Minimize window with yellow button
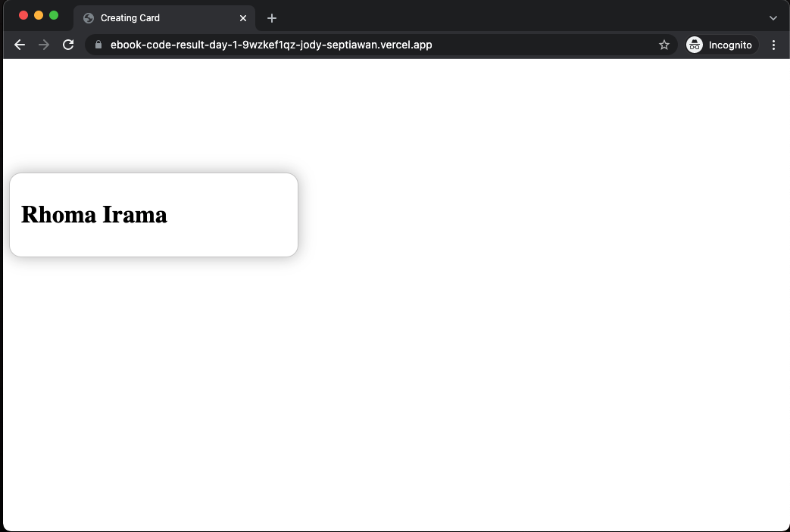This screenshot has width=790, height=532. (39, 15)
